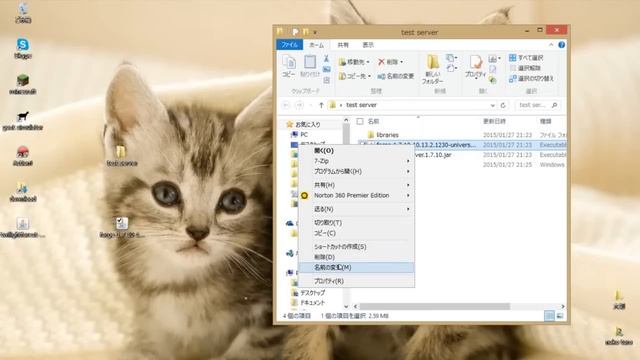Open the ファイル (File) tab
The width and height of the screenshot is (640, 360).
coord(289,45)
